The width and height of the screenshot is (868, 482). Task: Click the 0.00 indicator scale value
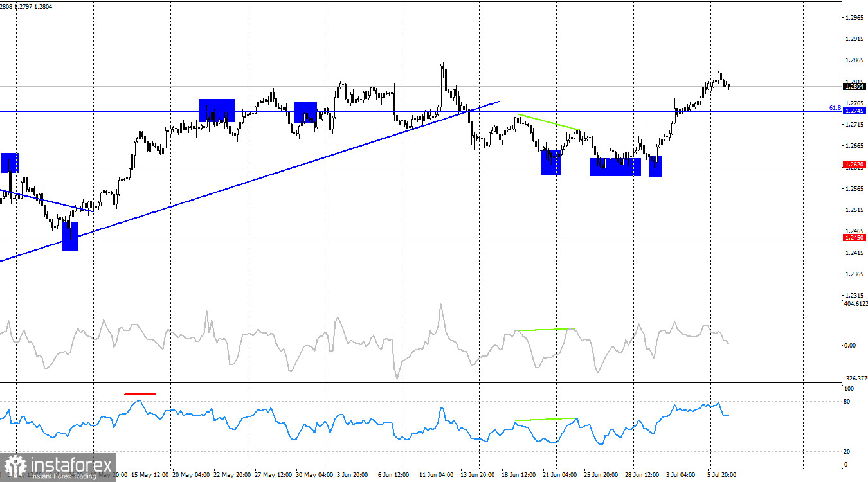click(x=851, y=346)
